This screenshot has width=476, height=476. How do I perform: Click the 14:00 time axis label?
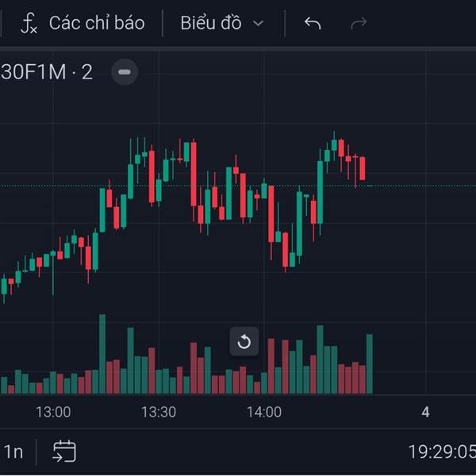click(x=264, y=413)
